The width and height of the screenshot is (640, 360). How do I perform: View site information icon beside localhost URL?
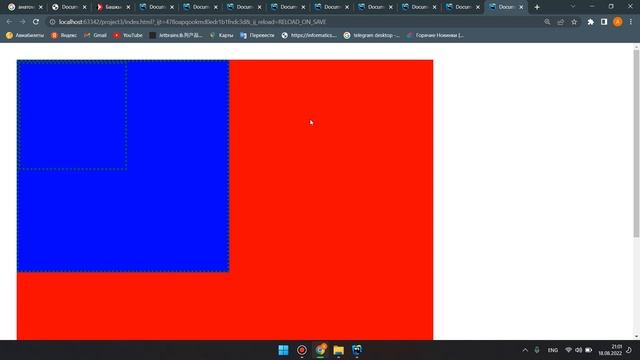(x=52, y=22)
